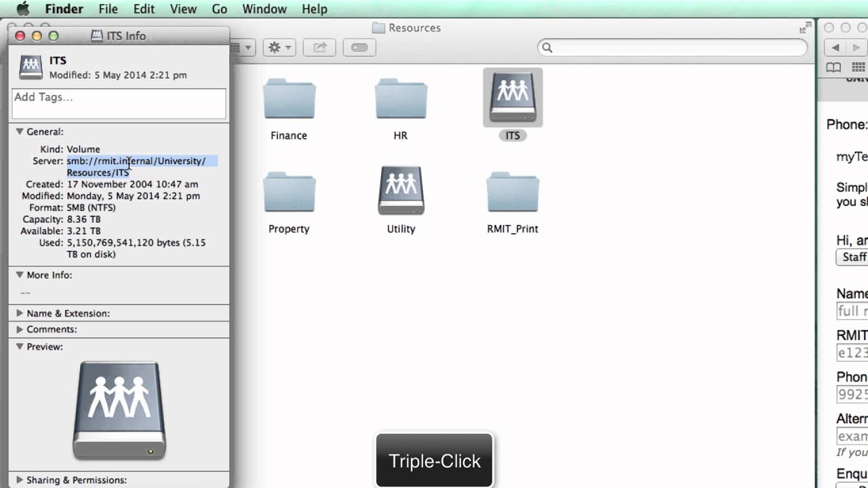
Task: Open the Edit menu
Action: [x=144, y=9]
